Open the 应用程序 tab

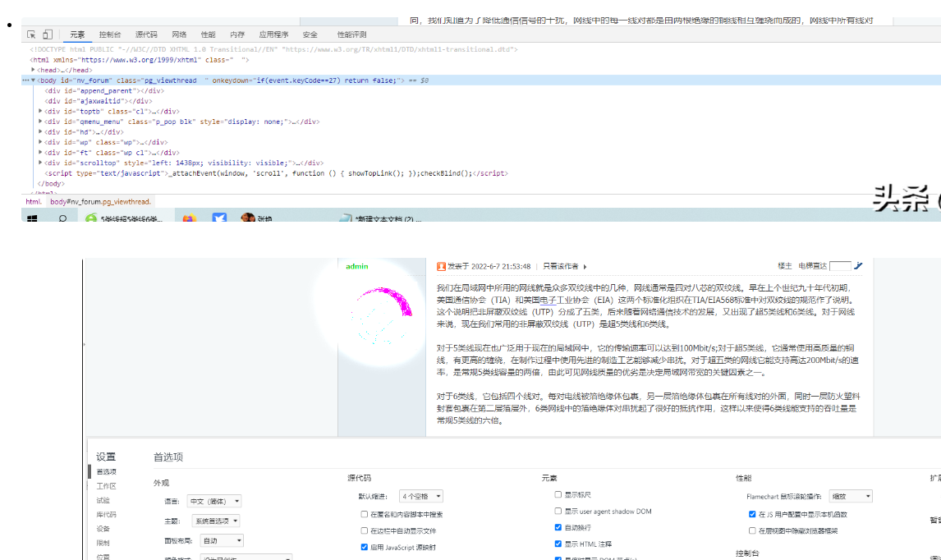coord(273,34)
